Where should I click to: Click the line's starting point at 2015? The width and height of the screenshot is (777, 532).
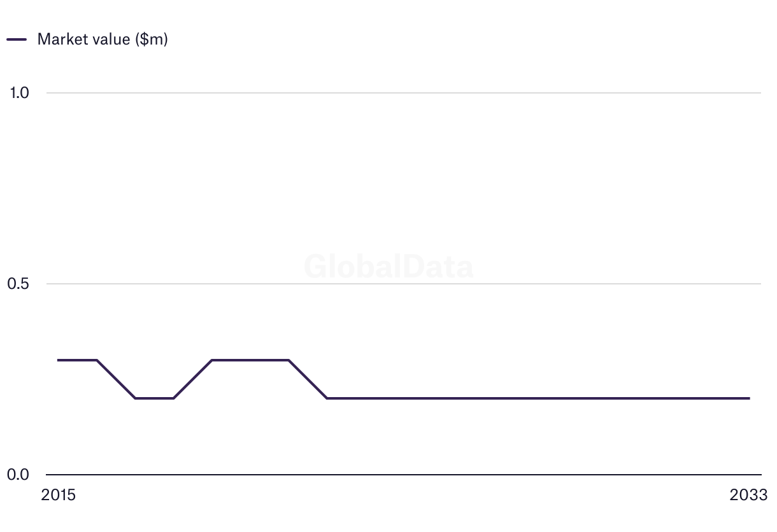(x=59, y=360)
